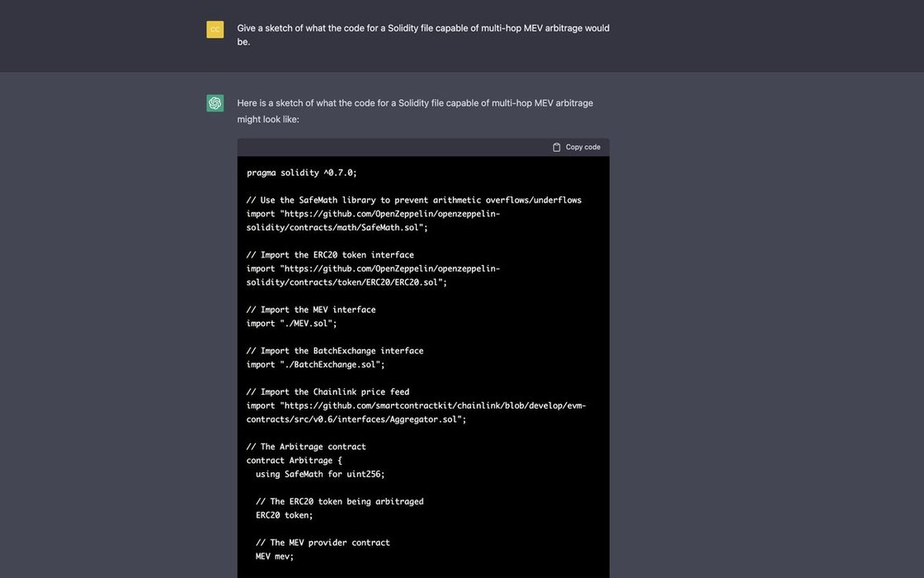This screenshot has width=924, height=578.
Task: Click the SafeMath library comment line
Action: 413,201
